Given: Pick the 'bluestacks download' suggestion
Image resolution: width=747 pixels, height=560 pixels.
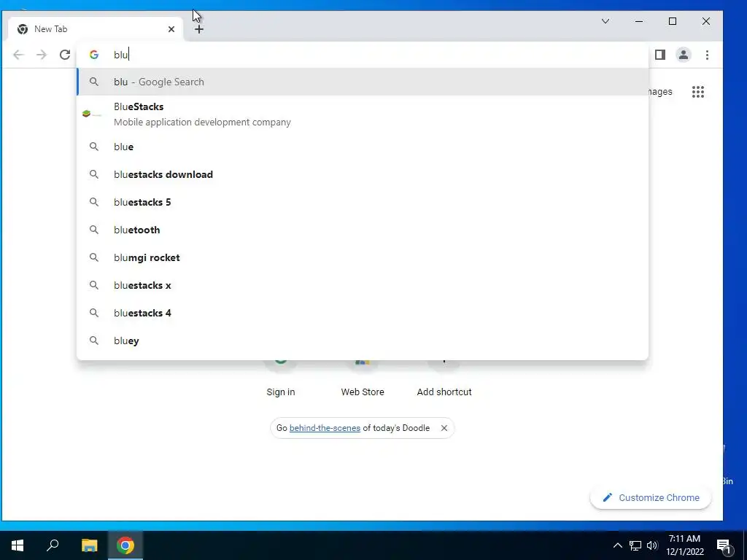Looking at the screenshot, I should coord(363,174).
